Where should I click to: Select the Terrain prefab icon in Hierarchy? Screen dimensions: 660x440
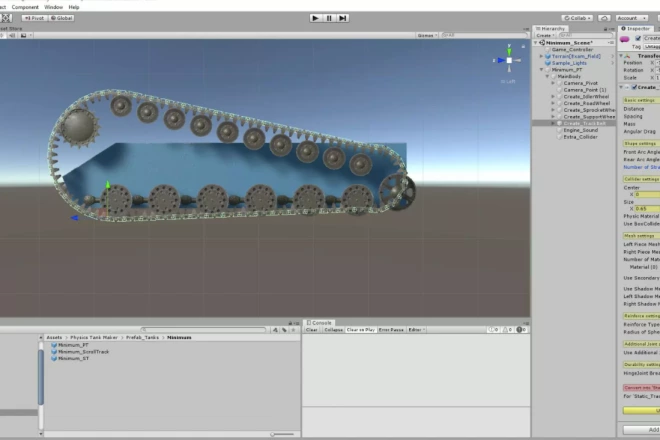click(x=548, y=56)
